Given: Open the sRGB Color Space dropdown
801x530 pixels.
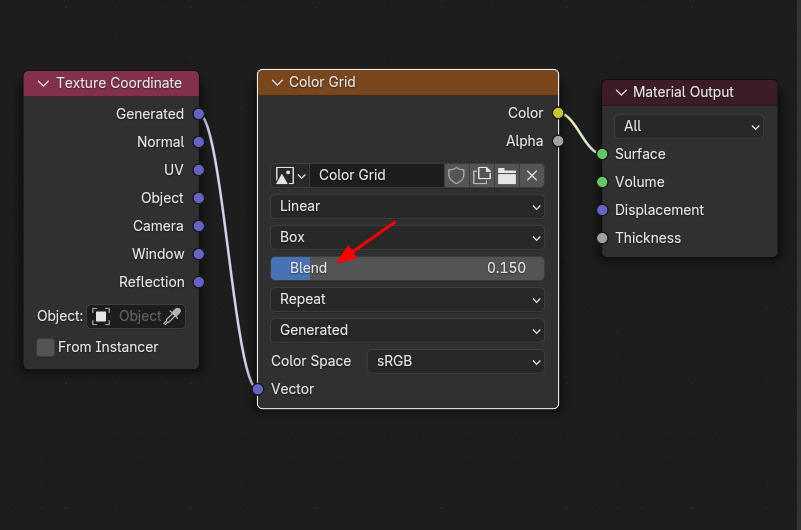Looking at the screenshot, I should [x=456, y=362].
